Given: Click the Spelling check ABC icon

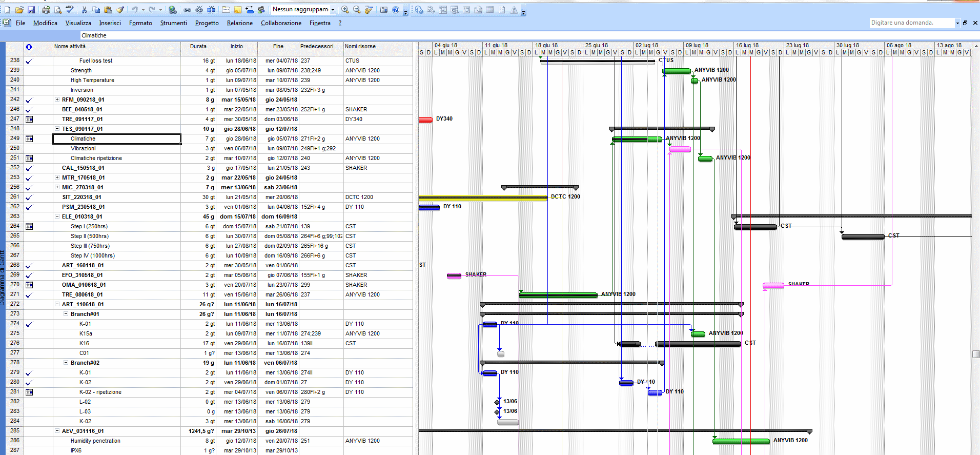Looking at the screenshot, I should (x=70, y=10).
